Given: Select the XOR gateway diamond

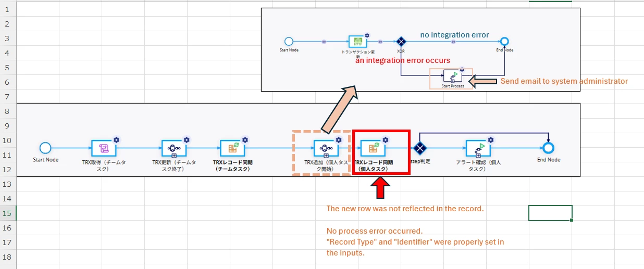Looking at the screenshot, I should coord(401,42).
